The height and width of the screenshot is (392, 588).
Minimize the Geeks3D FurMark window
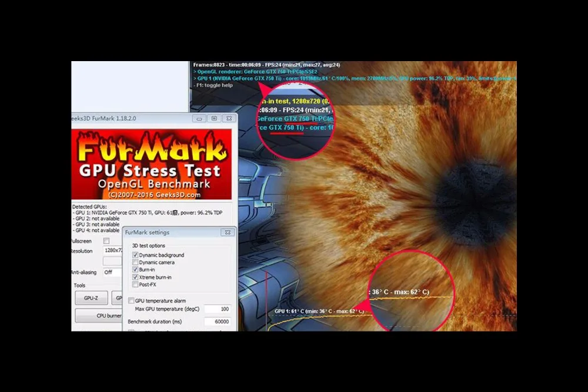[x=199, y=119]
